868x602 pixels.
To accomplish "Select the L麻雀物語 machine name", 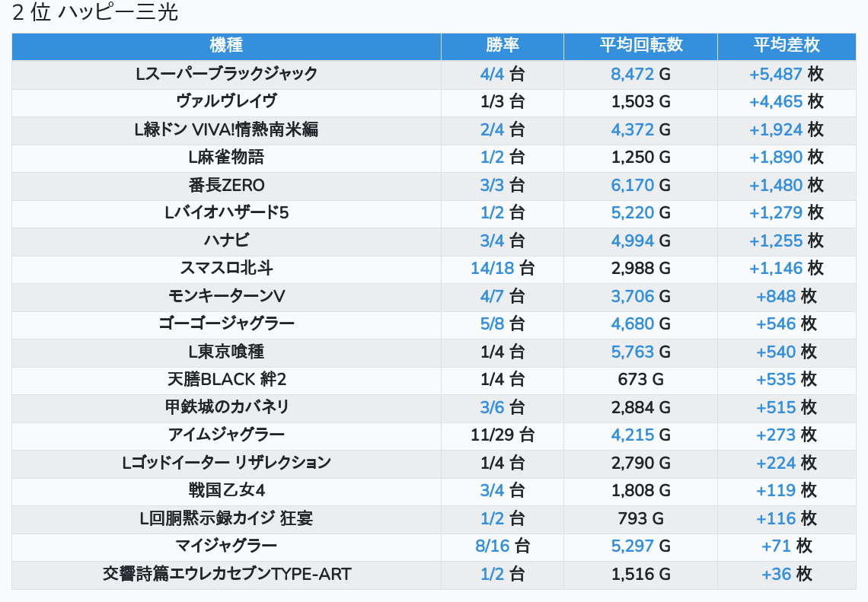I will pyautogui.click(x=226, y=157).
